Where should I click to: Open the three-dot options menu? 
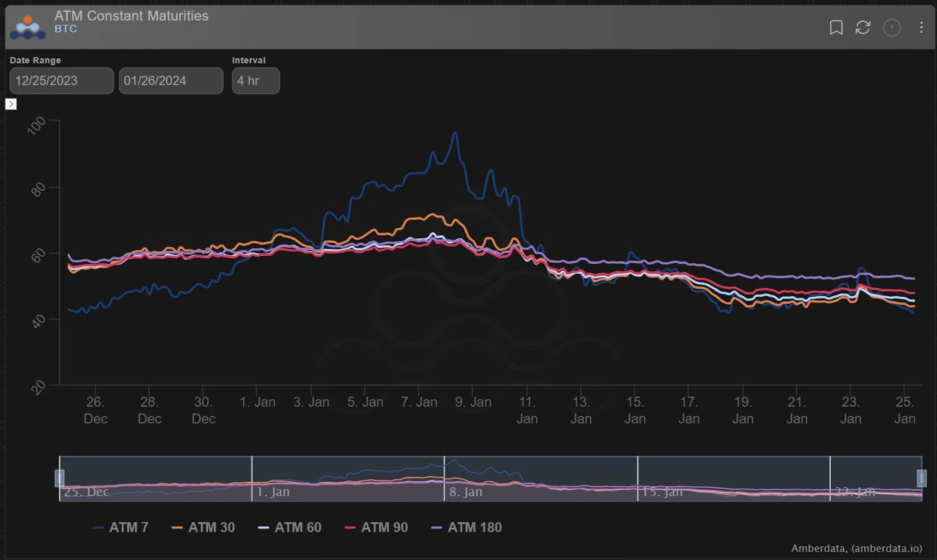click(x=921, y=27)
